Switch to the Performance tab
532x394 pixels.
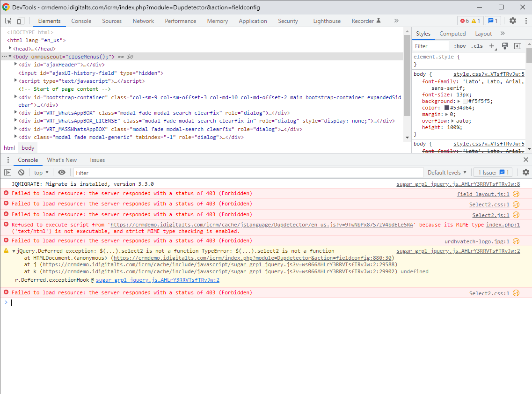[x=181, y=21]
